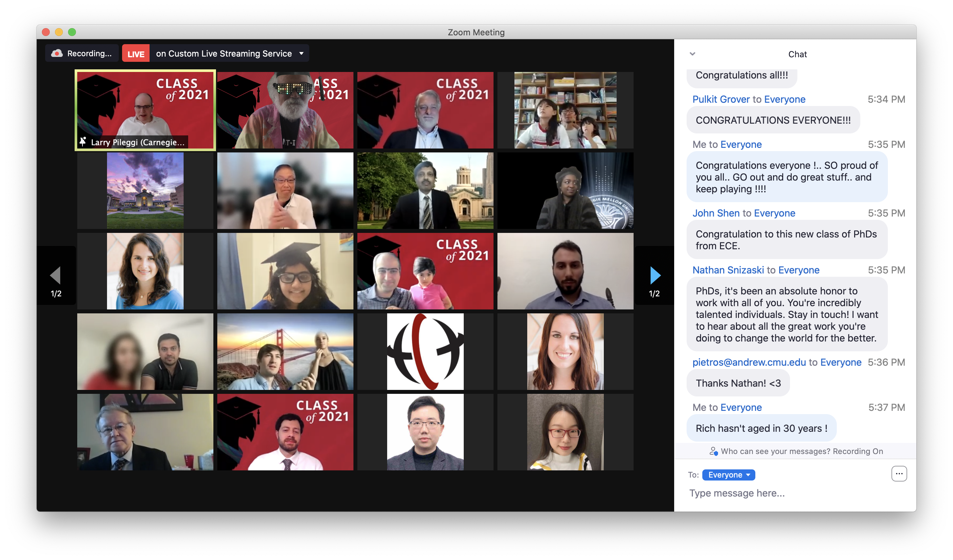Screen dimensions: 953x560
Task: Go to the previous gallery page arrow
Action: (56, 275)
